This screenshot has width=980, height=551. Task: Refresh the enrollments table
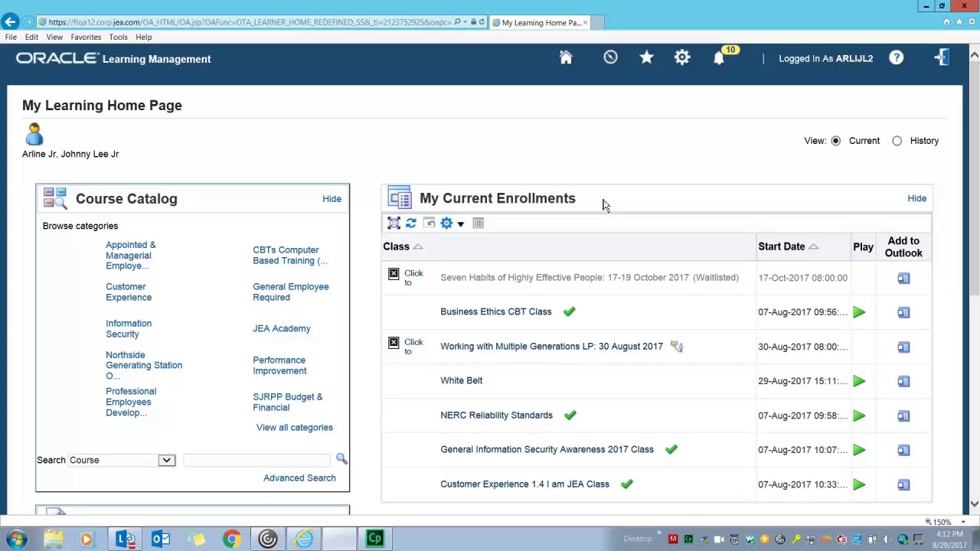[x=411, y=223]
